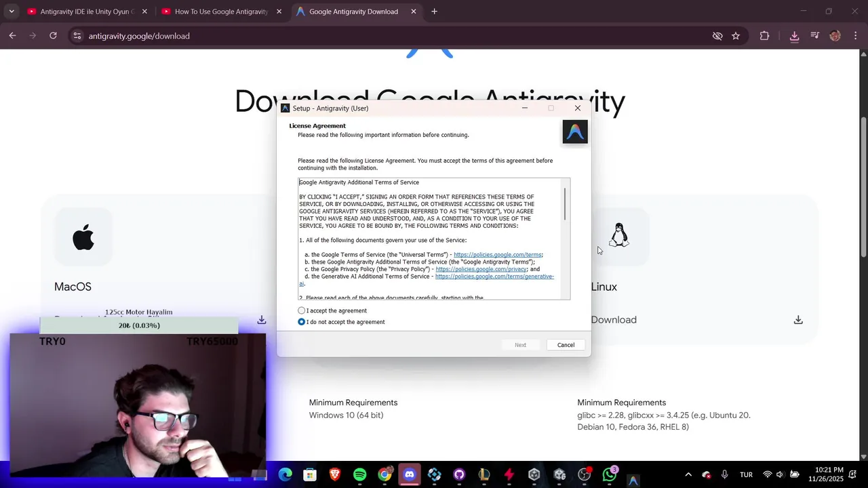Click the microphone tray icon

click(724, 474)
